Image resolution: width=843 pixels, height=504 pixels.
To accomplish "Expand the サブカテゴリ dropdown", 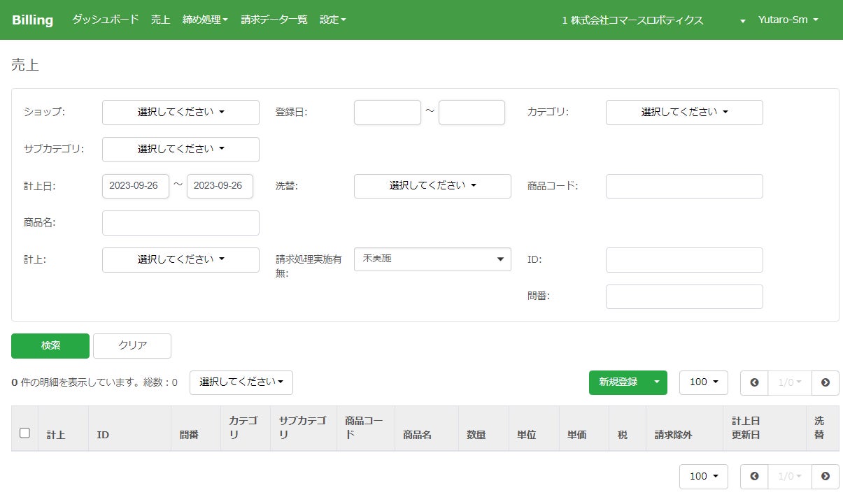I will pyautogui.click(x=180, y=149).
